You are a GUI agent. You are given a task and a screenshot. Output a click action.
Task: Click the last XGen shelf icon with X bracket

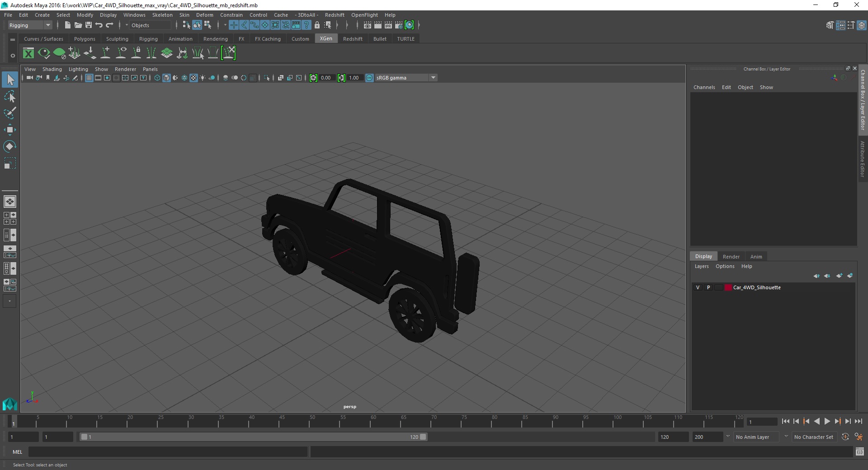[x=228, y=53]
